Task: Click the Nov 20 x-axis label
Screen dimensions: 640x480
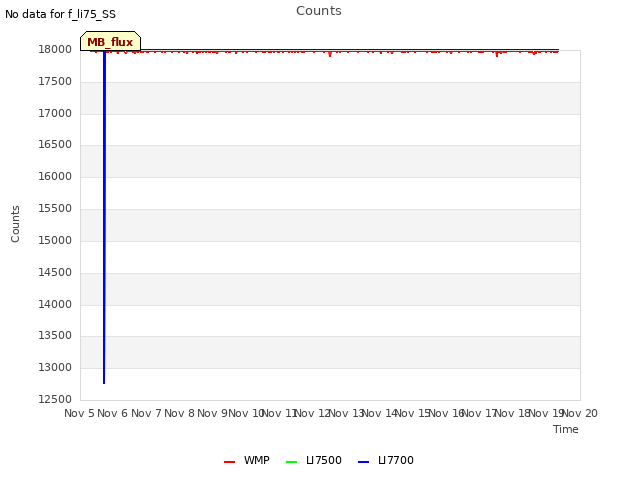Action: [x=580, y=413]
